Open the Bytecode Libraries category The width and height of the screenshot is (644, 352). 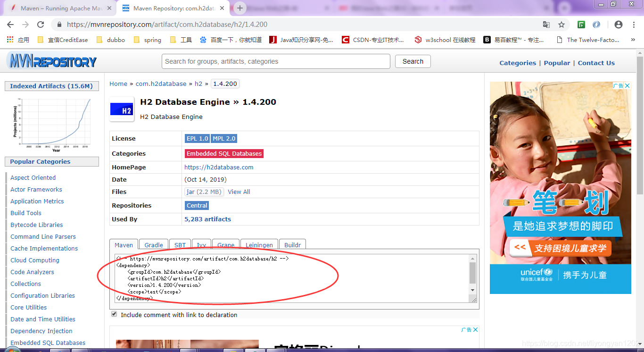(37, 225)
